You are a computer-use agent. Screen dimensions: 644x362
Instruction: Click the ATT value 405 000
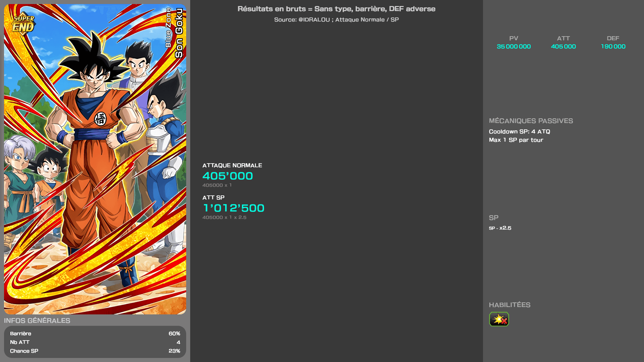click(x=563, y=47)
